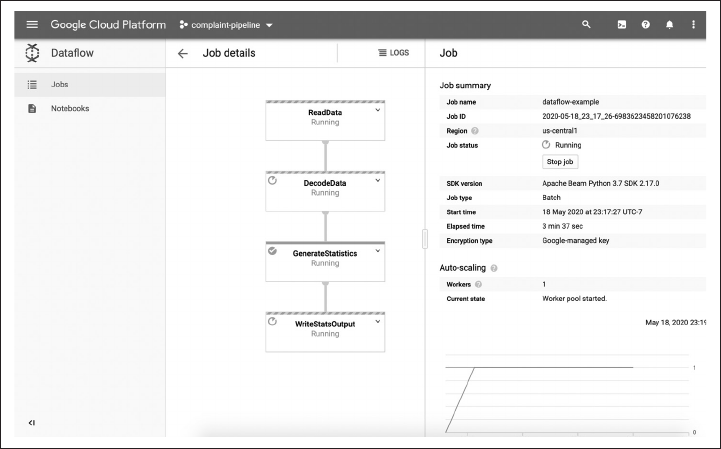This screenshot has width=721, height=449.
Task: Click the Job summary heading
Action: coord(465,86)
